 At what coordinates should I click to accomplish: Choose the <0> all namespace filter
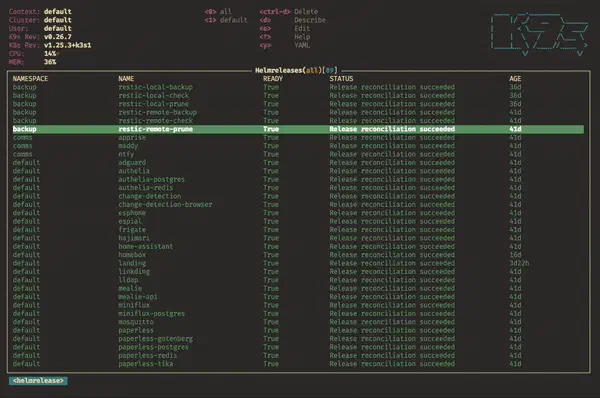218,12
